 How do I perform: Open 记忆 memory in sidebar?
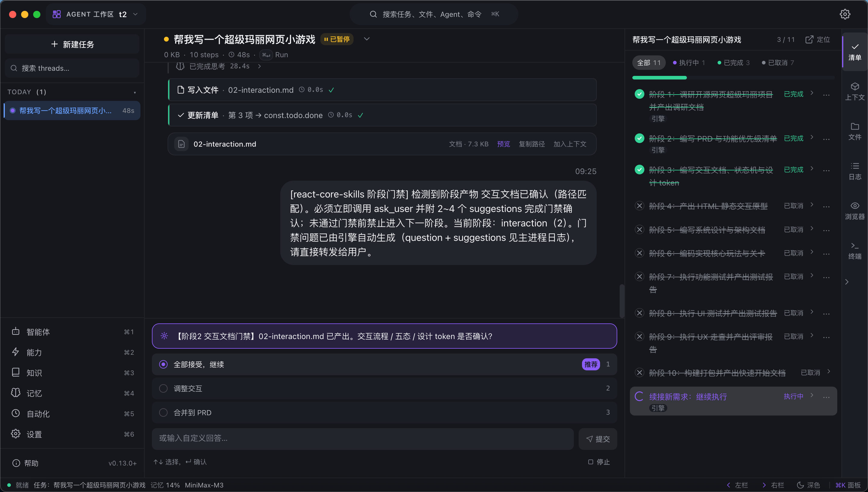(x=72, y=393)
